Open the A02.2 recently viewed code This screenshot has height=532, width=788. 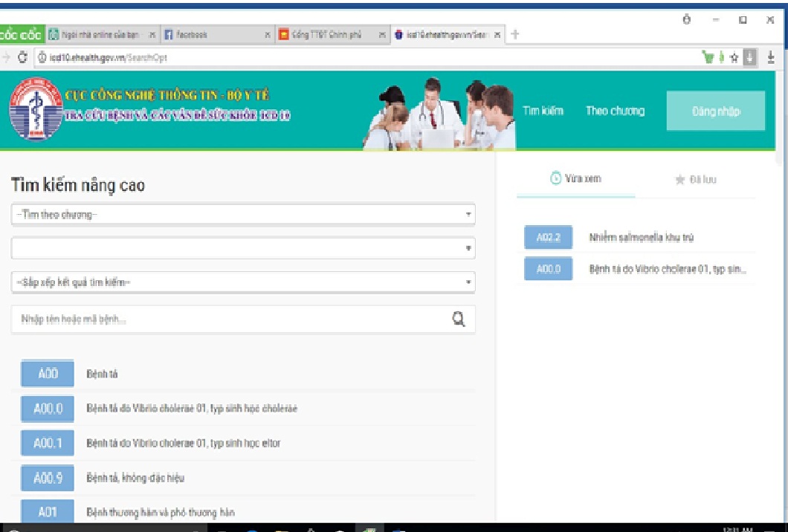pos(548,238)
